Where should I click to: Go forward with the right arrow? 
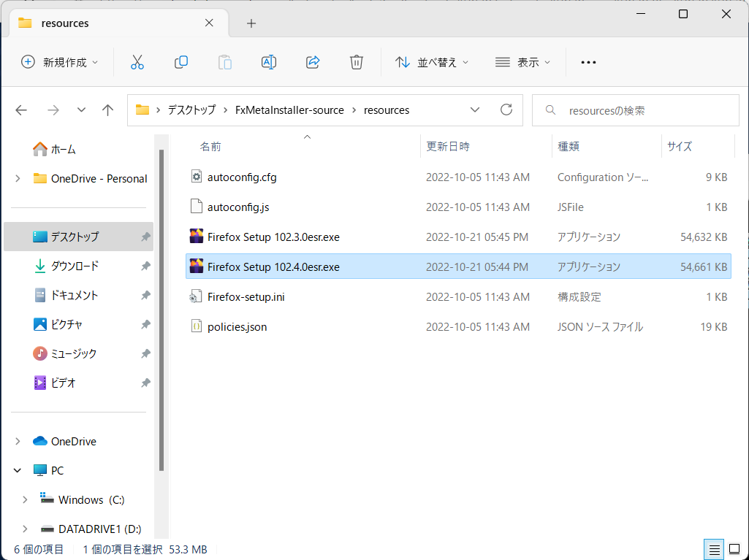coord(53,110)
